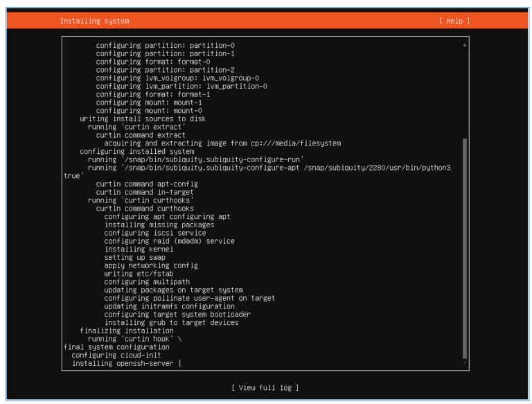
Task: Select the 'installing openssh-server' log line
Action: point(124,363)
